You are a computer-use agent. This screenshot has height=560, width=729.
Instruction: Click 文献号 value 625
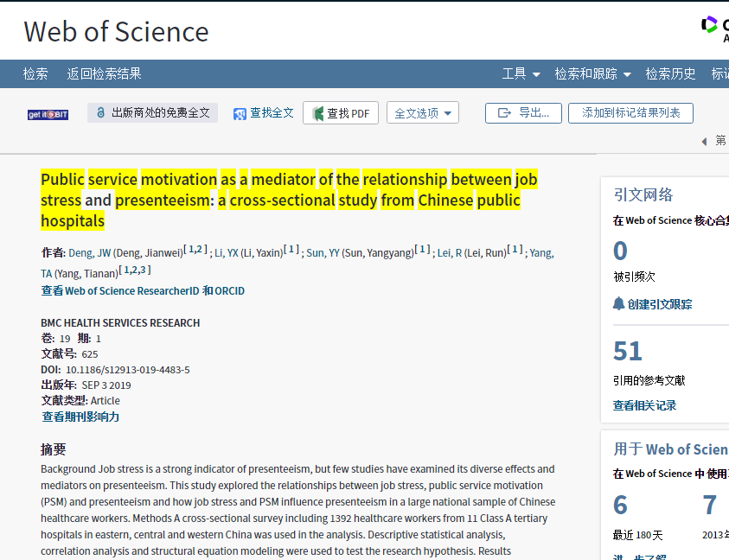(90, 354)
